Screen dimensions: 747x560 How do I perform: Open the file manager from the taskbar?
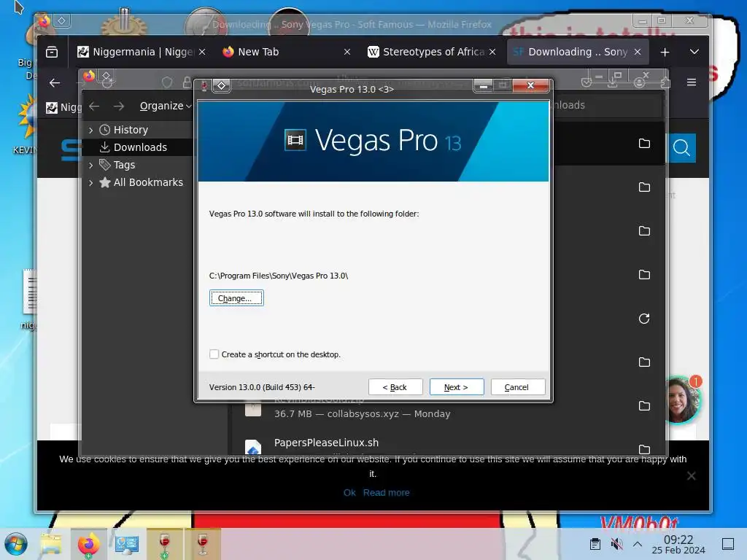pos(51,544)
